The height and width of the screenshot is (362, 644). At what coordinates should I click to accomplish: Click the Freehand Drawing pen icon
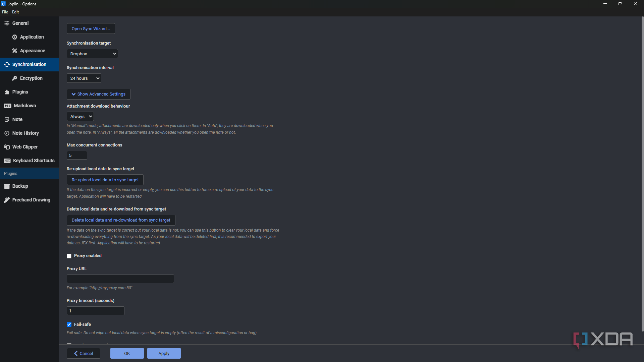(x=7, y=200)
